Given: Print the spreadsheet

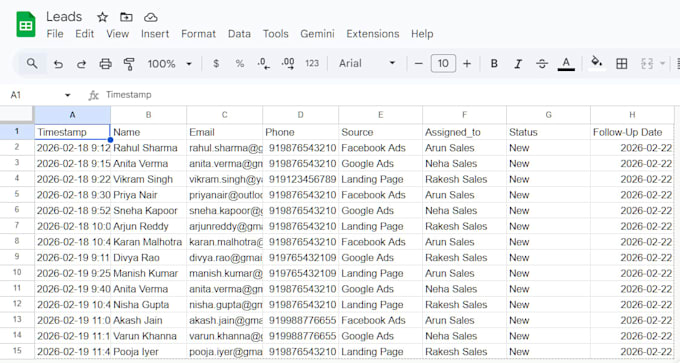Looking at the screenshot, I should pyautogui.click(x=105, y=64).
